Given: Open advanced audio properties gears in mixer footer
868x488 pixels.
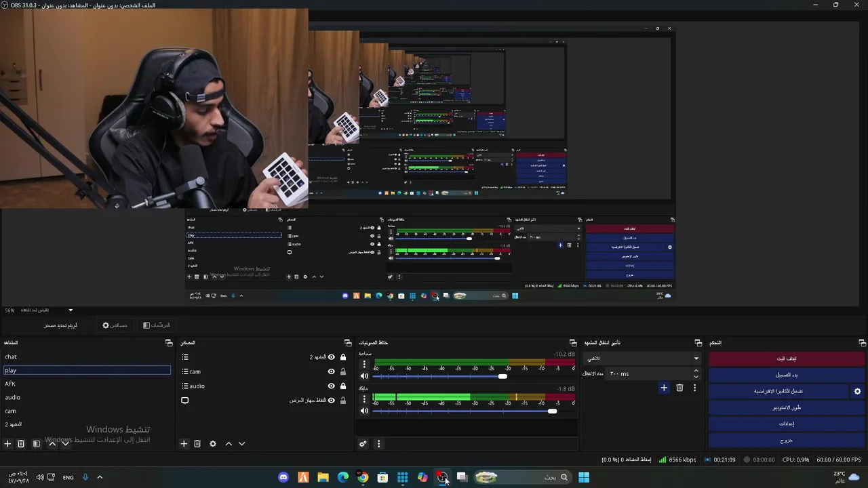Looking at the screenshot, I should [x=363, y=444].
